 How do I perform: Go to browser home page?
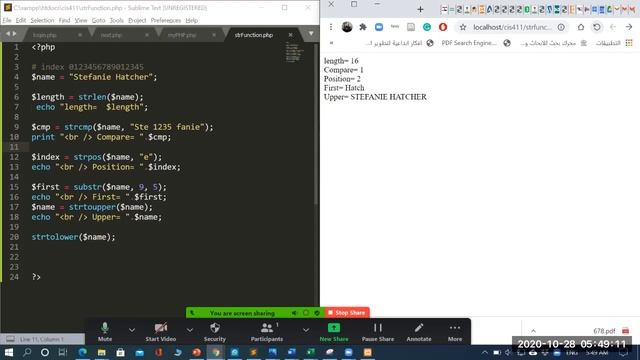pyautogui.click(x=581, y=27)
